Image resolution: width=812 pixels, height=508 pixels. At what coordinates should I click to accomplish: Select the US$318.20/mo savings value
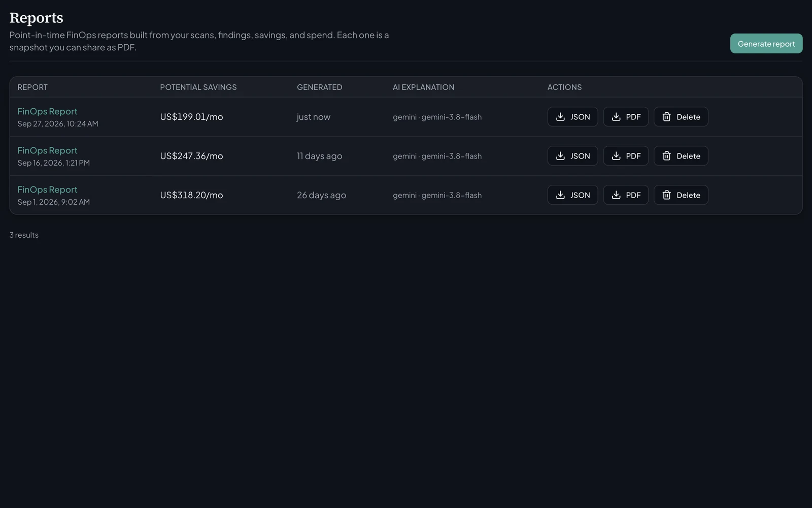(191, 195)
